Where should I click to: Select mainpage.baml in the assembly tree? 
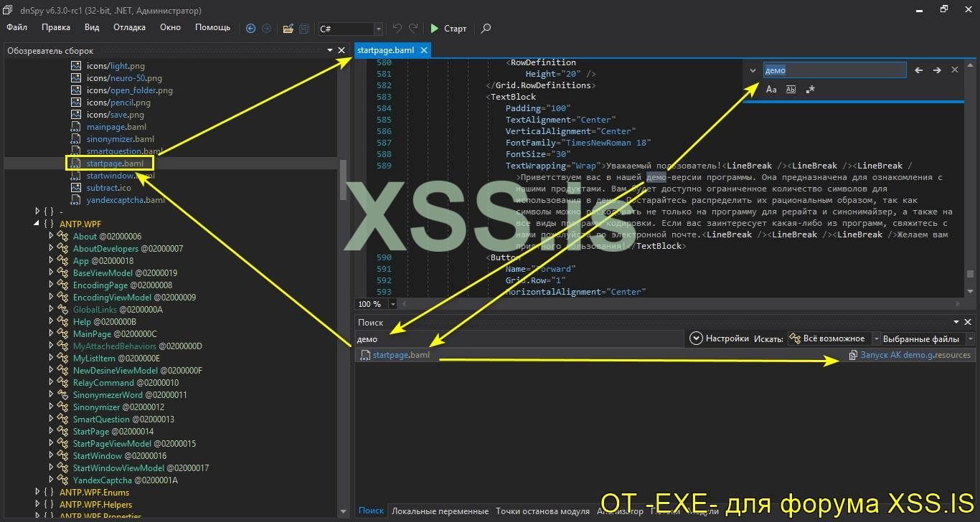point(116,126)
